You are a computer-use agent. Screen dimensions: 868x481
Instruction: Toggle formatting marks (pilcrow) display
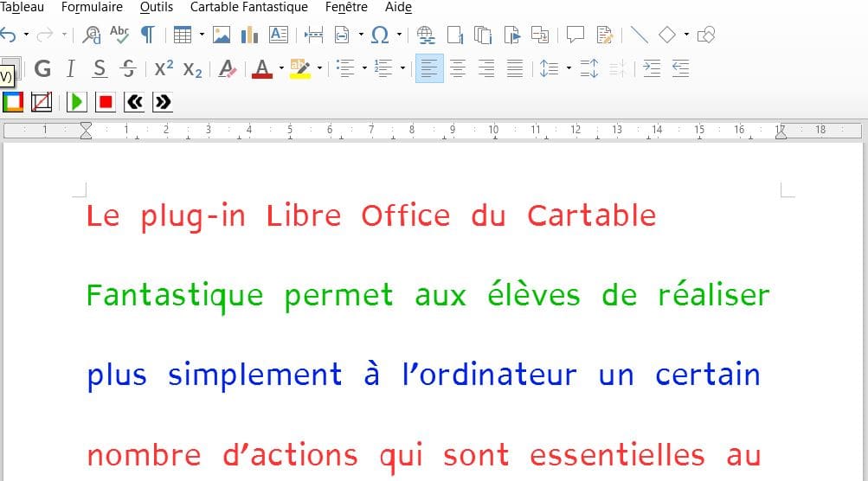coord(148,35)
